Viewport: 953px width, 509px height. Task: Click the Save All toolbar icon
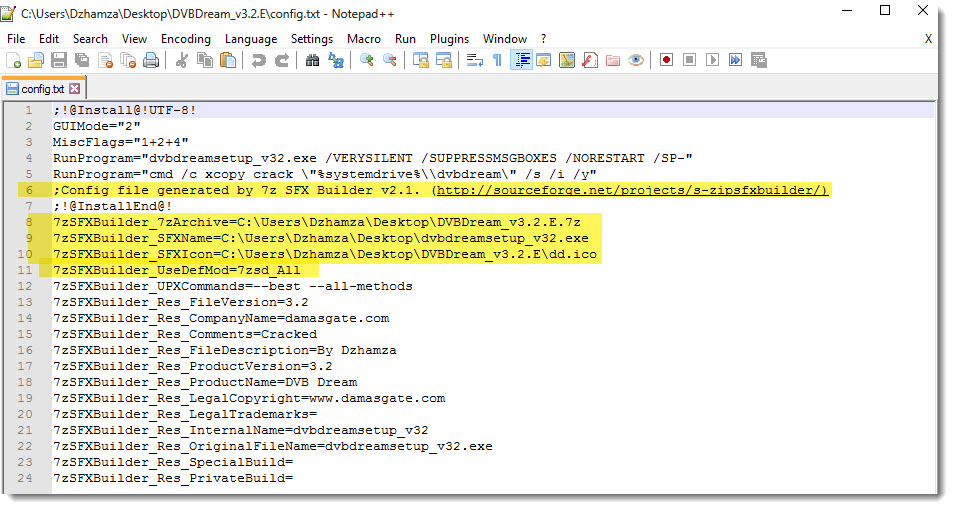82,60
